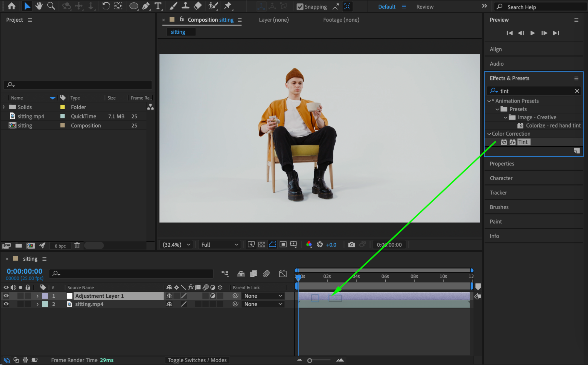
Task: Activate the Puppet Pin tool
Action: point(228,6)
